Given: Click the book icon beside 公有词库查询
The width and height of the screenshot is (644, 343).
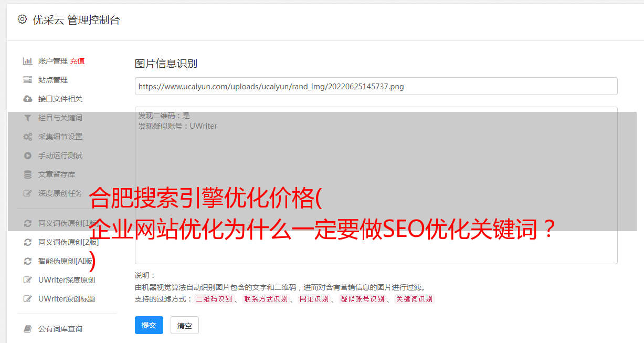Looking at the screenshot, I should point(28,329).
